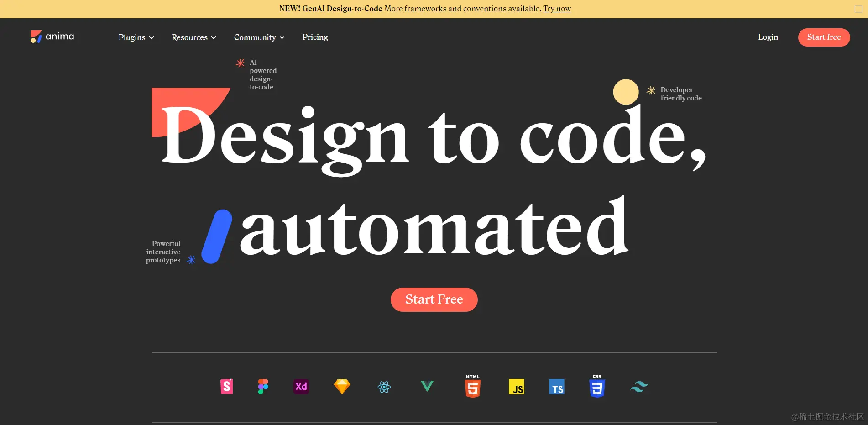Select the CSS3 shield icon
This screenshot has width=868, height=425.
pyautogui.click(x=597, y=386)
